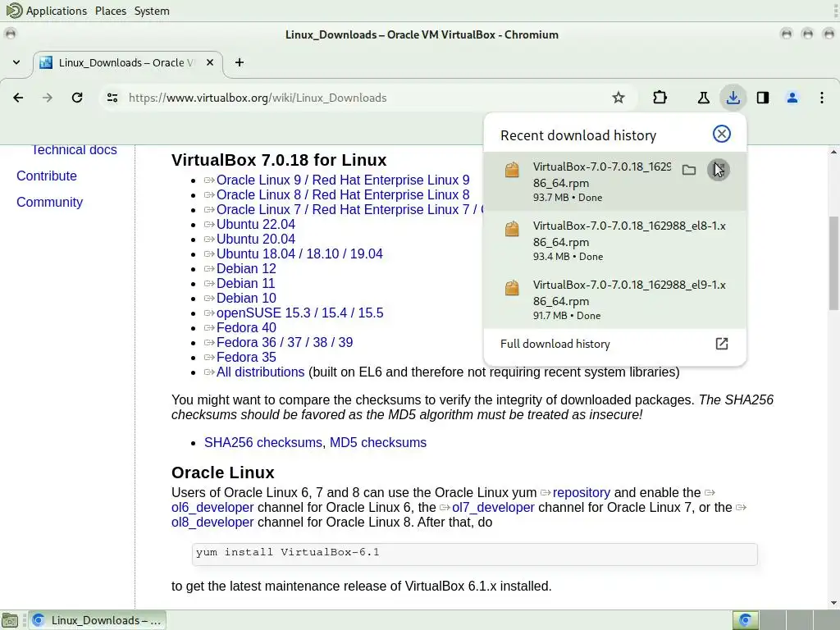This screenshot has width=840, height=630.
Task: Bookmark this page with the star icon
Action: pyautogui.click(x=619, y=98)
